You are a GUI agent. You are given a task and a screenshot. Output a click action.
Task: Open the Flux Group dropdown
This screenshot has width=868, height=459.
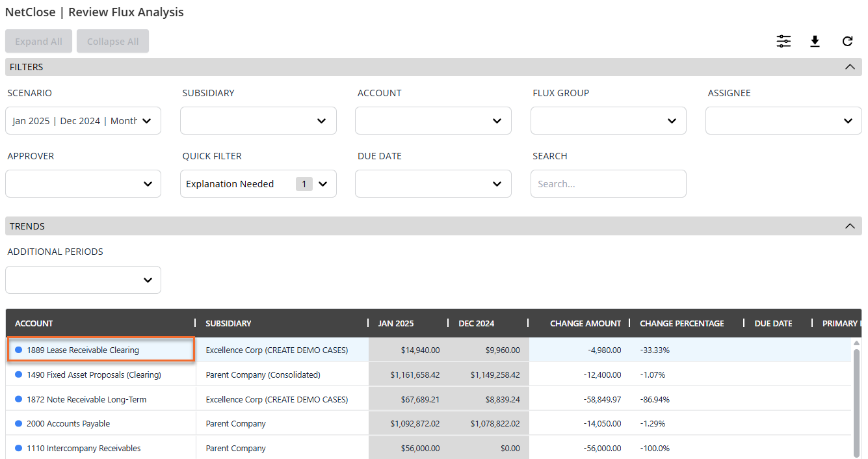point(608,121)
